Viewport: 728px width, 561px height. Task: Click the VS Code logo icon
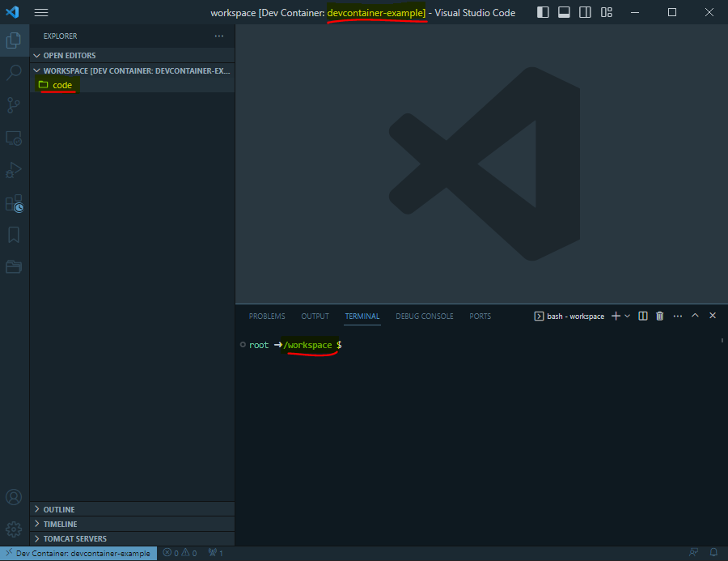(12, 12)
